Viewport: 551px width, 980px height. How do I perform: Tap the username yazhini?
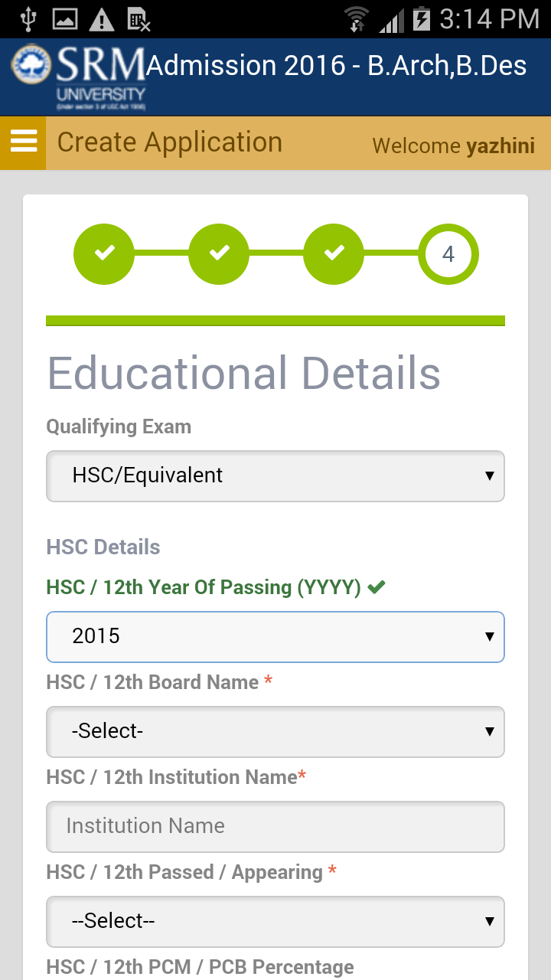point(500,145)
